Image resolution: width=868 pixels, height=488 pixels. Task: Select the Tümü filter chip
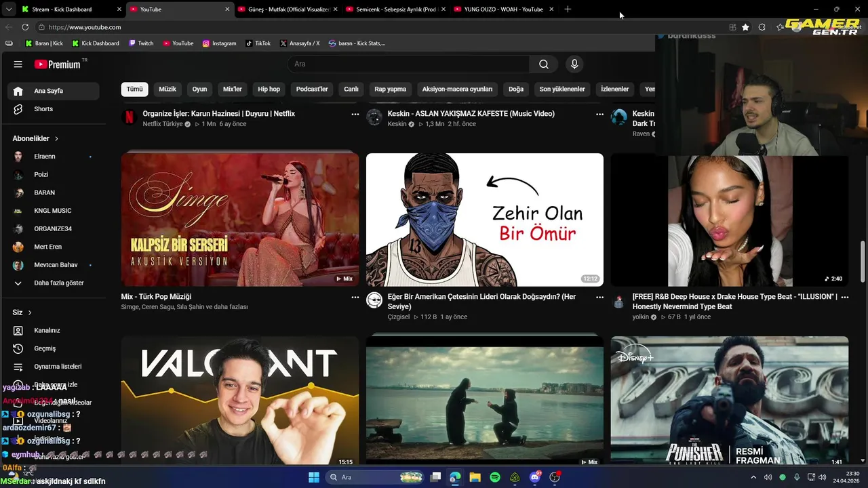(x=135, y=89)
